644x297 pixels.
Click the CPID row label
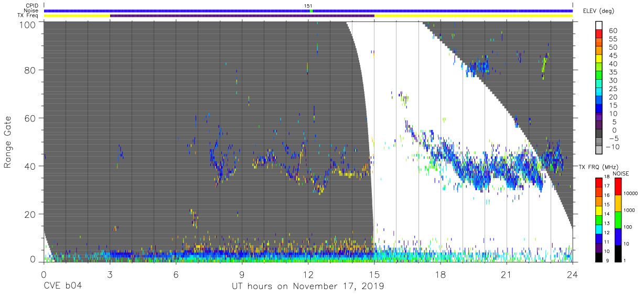pos(32,6)
